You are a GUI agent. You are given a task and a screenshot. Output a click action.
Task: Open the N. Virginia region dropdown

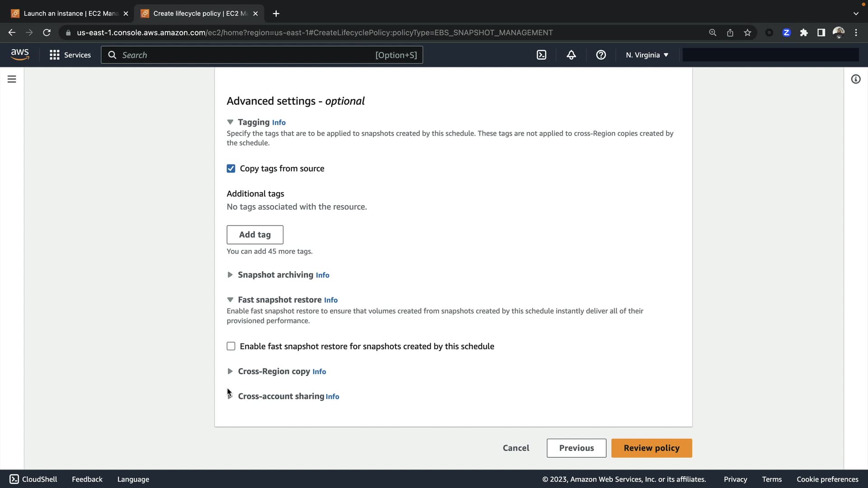646,55
